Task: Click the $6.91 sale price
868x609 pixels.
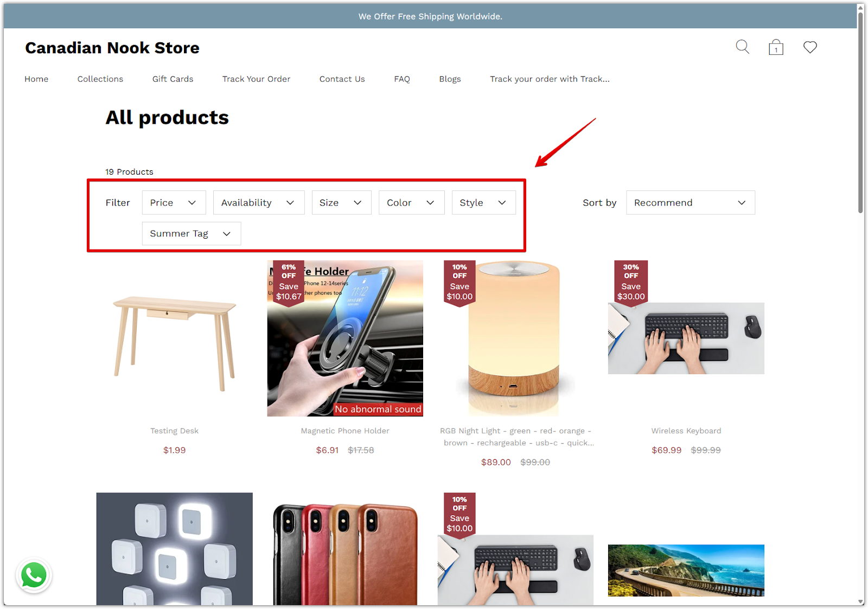Action: tap(327, 450)
